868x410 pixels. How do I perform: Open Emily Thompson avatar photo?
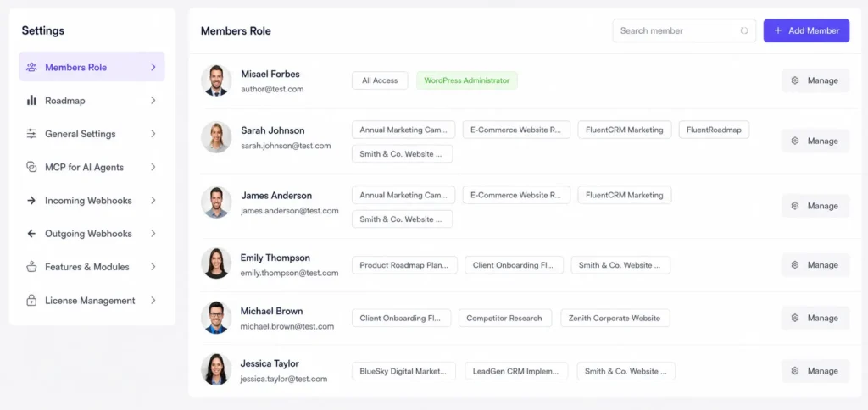(216, 263)
